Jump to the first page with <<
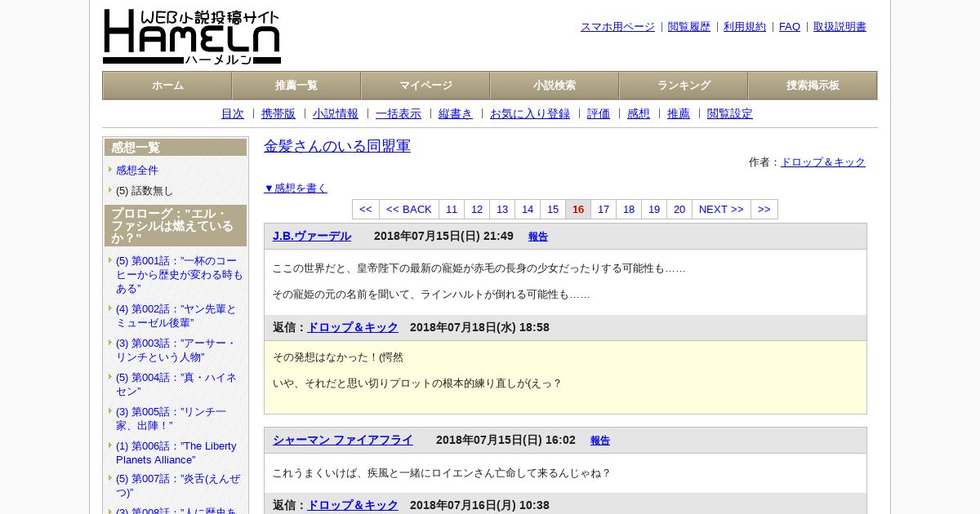Screen dimensions: 980x514 pyautogui.click(x=366, y=210)
